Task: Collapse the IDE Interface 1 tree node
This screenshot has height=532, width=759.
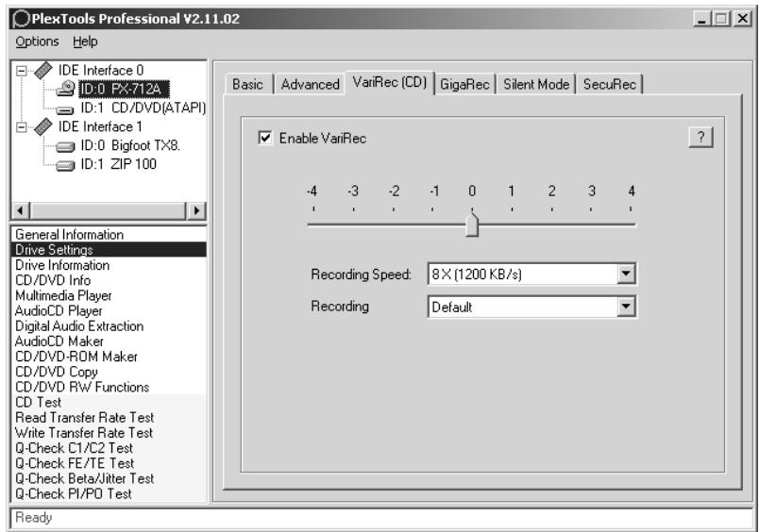Action: (22, 127)
